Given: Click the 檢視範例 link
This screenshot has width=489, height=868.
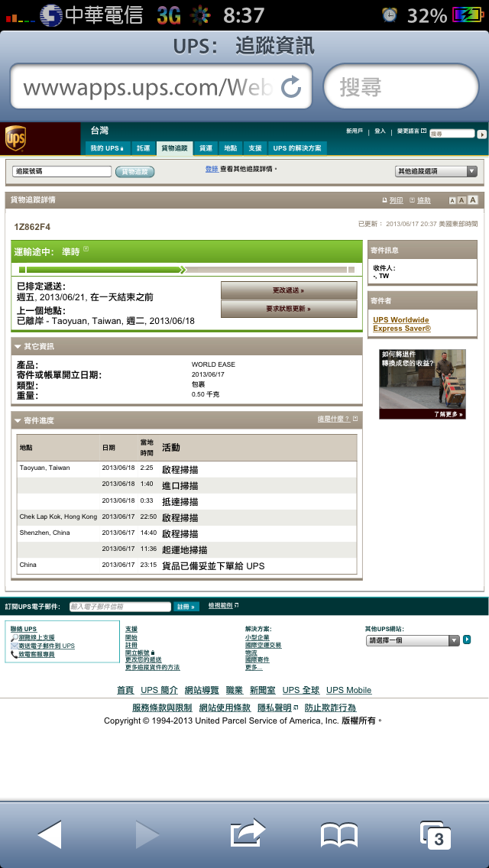Looking at the screenshot, I should 220,606.
